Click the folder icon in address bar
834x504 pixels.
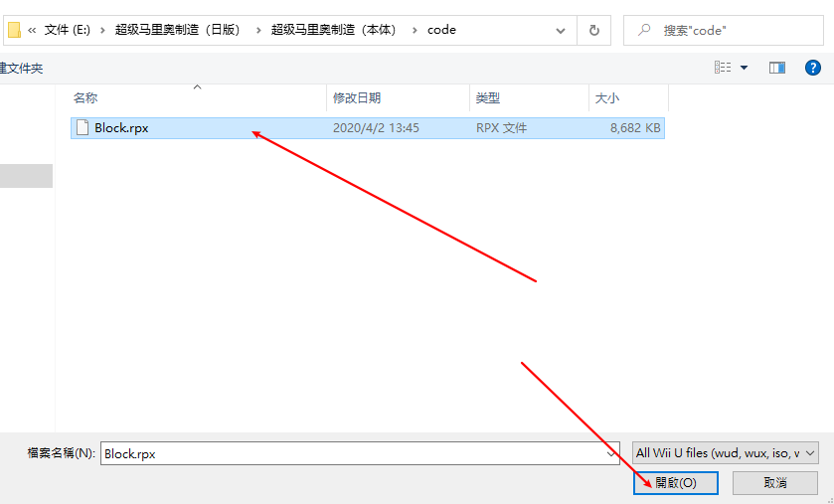tap(14, 30)
